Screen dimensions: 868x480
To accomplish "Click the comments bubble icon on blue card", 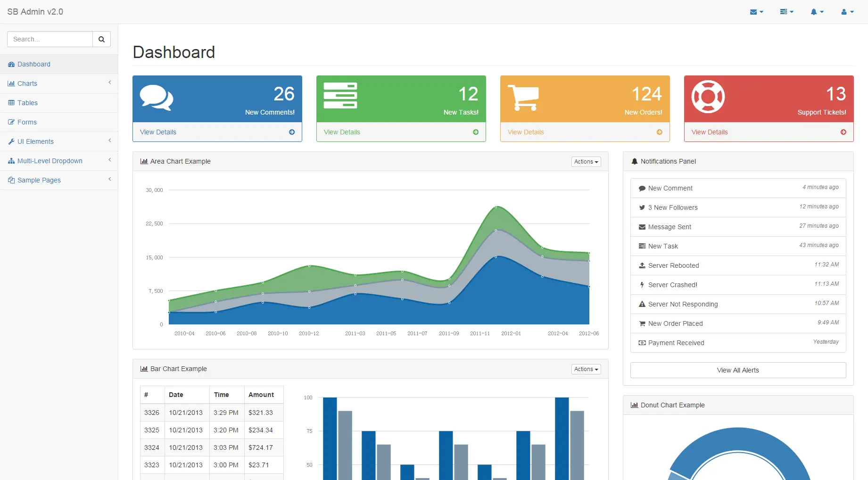I will coord(157,98).
